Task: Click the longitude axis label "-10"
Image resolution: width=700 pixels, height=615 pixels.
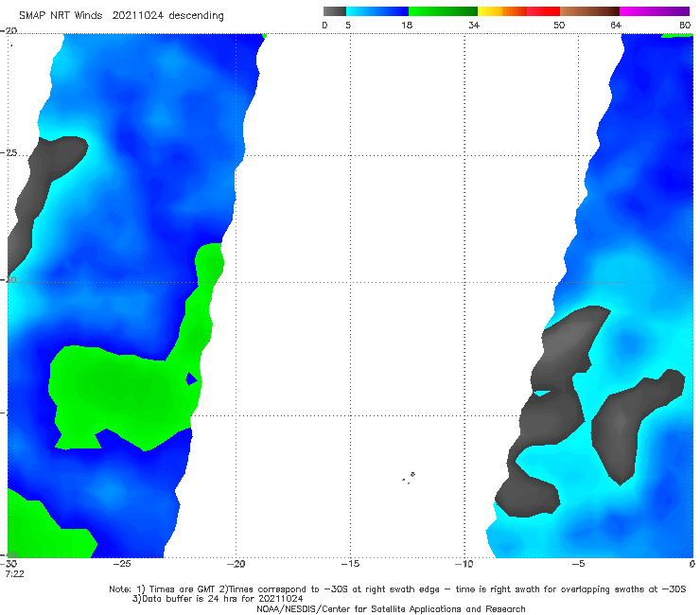Action: (464, 564)
